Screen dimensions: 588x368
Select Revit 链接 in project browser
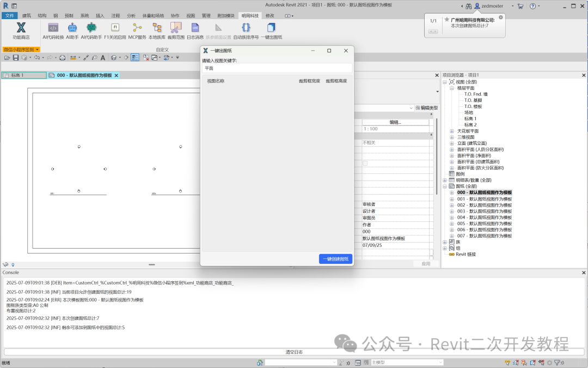coord(465,255)
